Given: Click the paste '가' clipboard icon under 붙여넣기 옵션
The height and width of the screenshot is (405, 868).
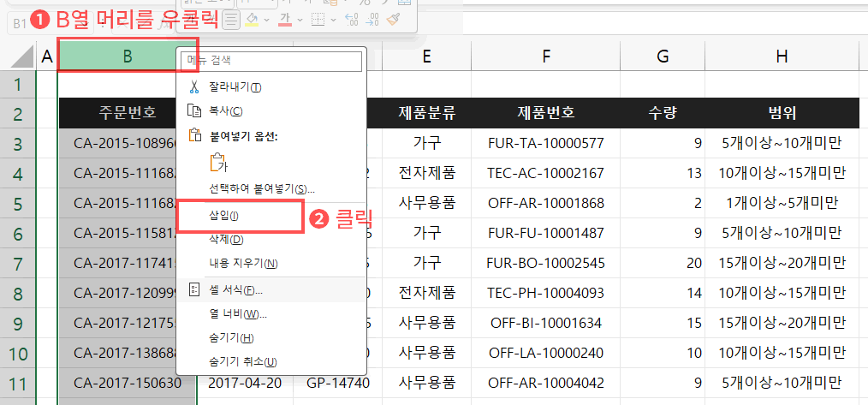Looking at the screenshot, I should pos(219,163).
